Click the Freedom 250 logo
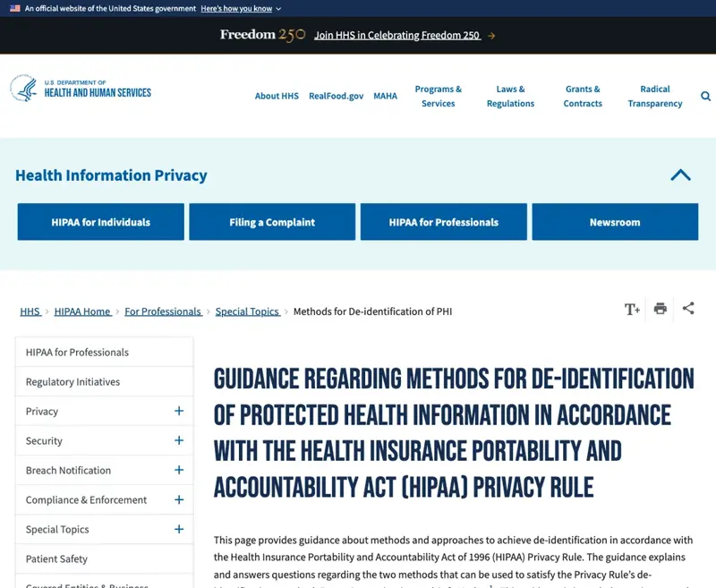 pos(262,35)
